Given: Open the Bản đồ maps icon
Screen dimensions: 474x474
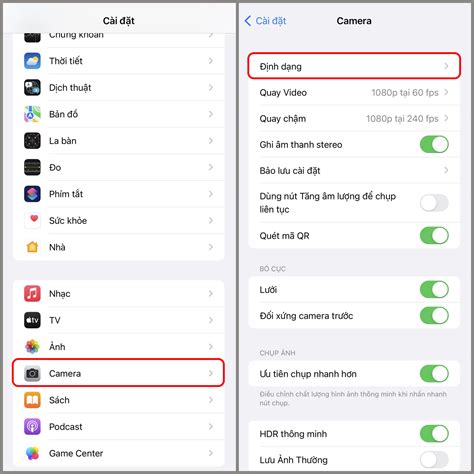Looking at the screenshot, I should point(32,114).
